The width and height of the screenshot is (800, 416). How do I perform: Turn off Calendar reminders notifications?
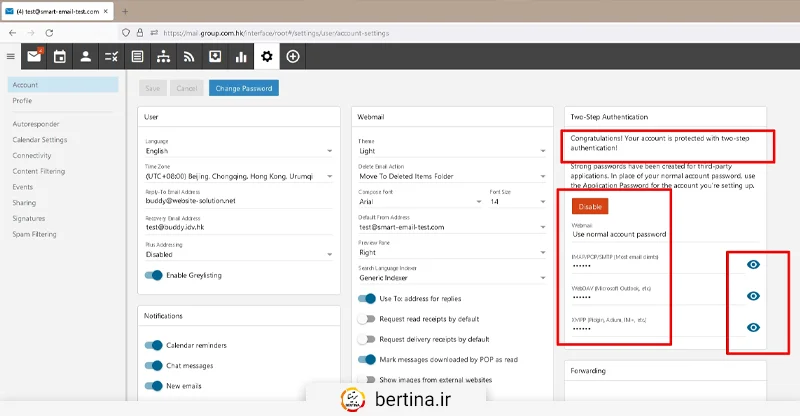tap(154, 345)
